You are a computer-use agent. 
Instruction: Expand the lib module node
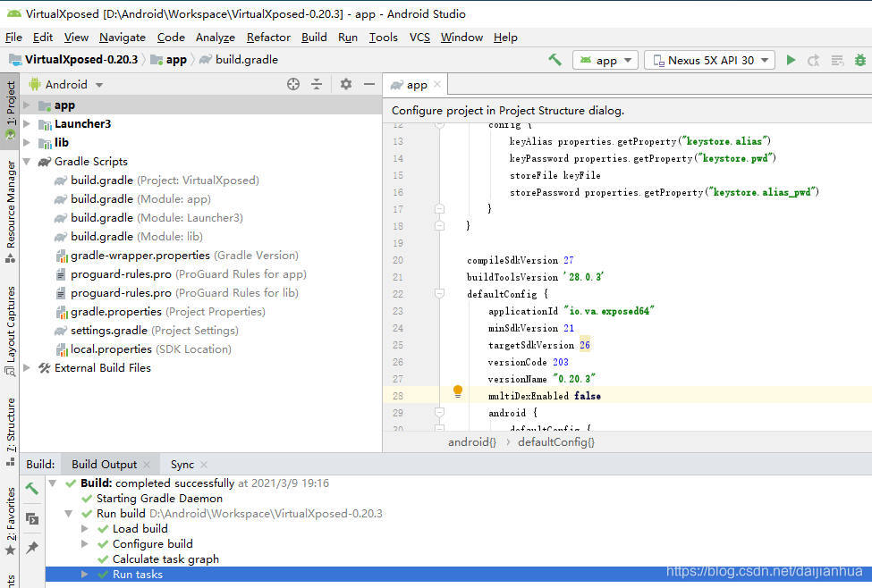27,142
